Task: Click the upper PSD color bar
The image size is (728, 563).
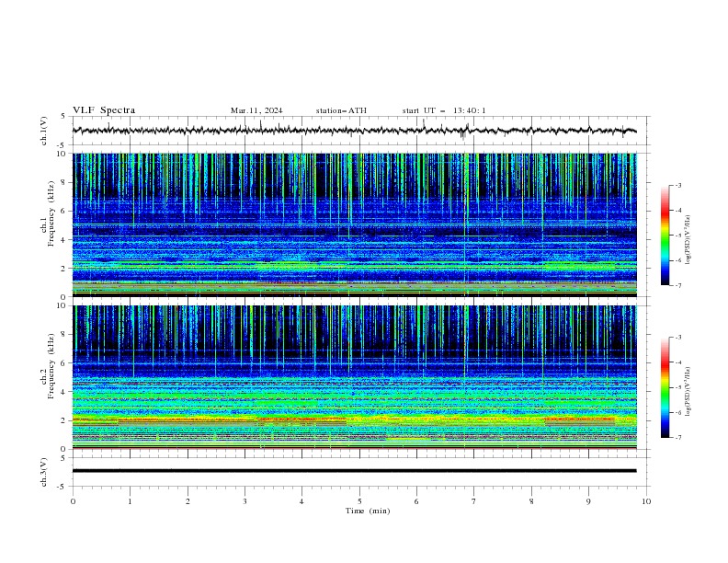Action: pyautogui.click(x=665, y=236)
